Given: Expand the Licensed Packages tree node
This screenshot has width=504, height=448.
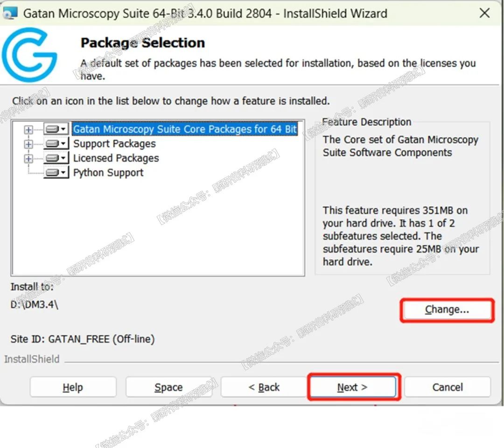Looking at the screenshot, I should click(x=28, y=159).
